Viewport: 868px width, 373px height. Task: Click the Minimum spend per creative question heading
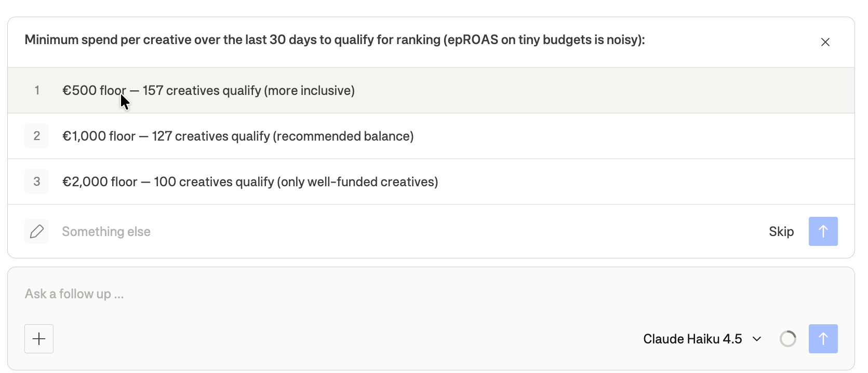335,40
